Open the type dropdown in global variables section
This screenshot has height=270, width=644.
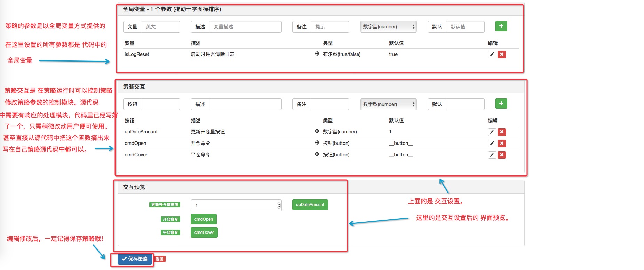coord(389,27)
